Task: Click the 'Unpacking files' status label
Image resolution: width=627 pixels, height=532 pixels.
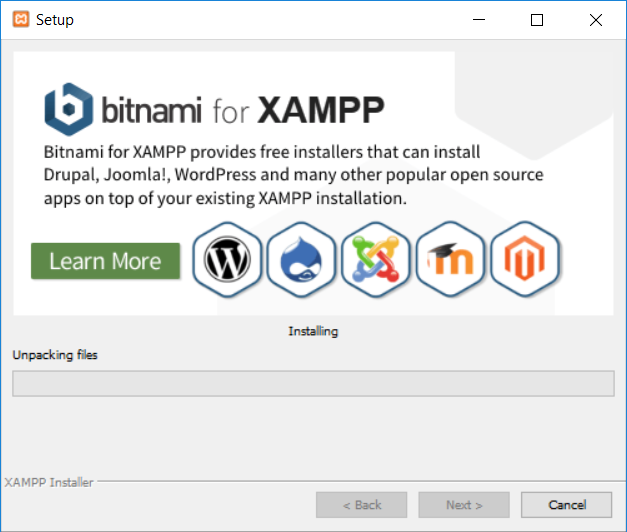Action: (55, 355)
